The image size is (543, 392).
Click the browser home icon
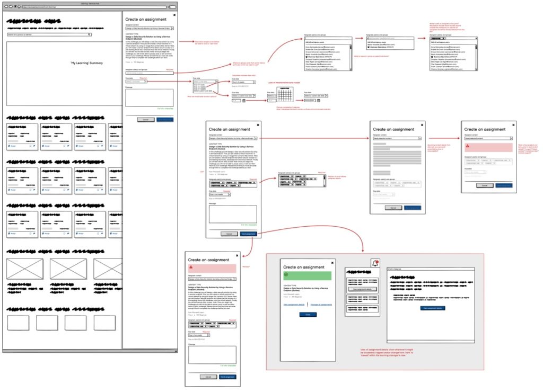[x=20, y=7]
